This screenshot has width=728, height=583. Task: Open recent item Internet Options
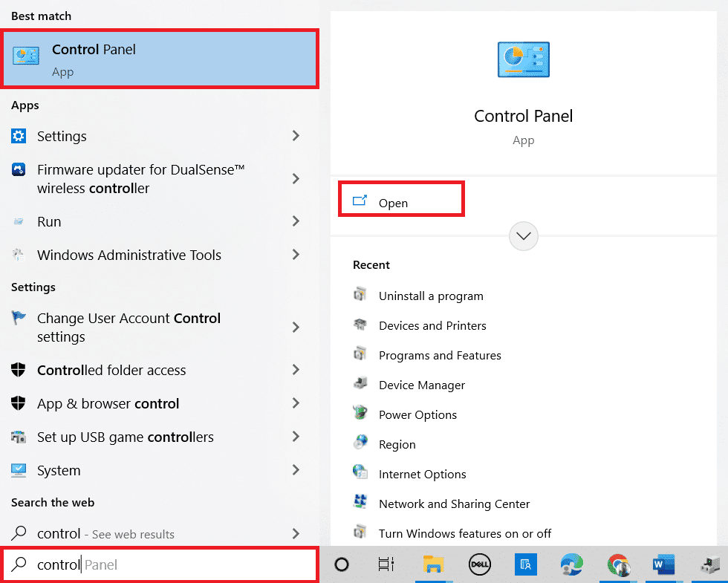coord(422,475)
